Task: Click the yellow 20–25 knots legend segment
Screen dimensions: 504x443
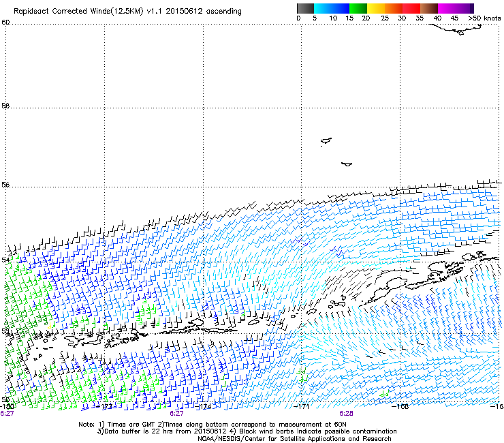Action: pyautogui.click(x=376, y=8)
